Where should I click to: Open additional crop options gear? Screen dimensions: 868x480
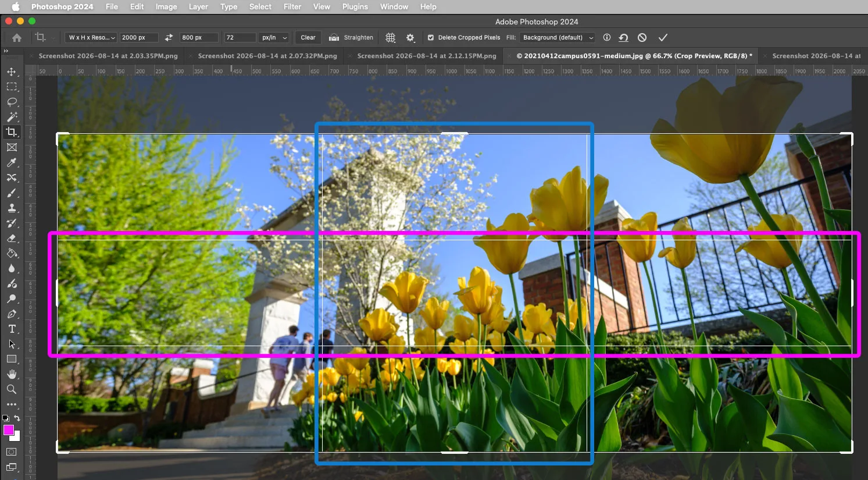[x=410, y=37]
